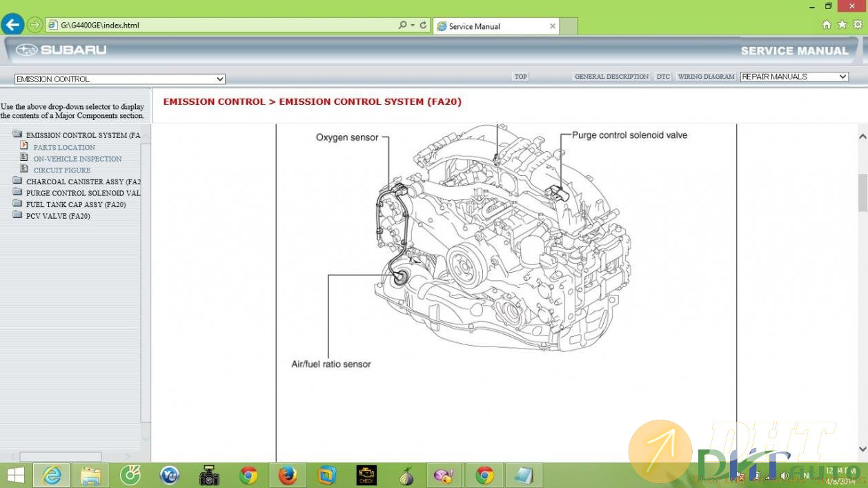The image size is (868, 488).
Task: Click the folder icon beside FUEL TANK CAP ASSY
Action: pyautogui.click(x=17, y=204)
